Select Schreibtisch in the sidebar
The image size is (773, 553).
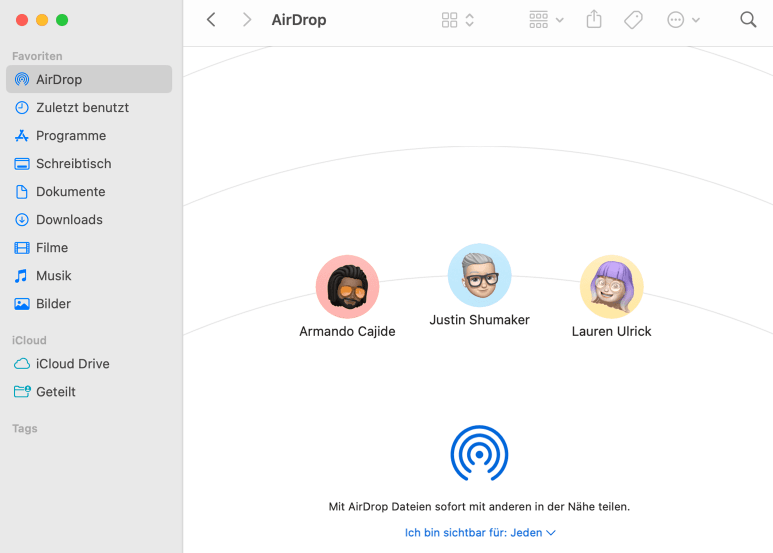[73, 163]
